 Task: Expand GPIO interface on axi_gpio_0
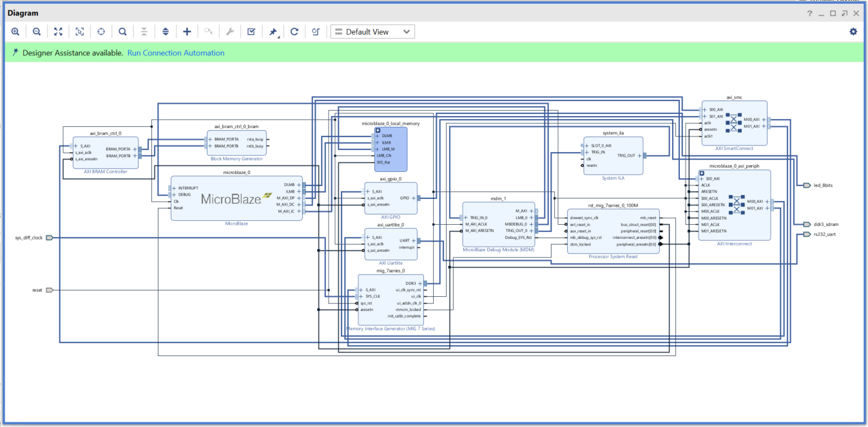pyautogui.click(x=413, y=198)
